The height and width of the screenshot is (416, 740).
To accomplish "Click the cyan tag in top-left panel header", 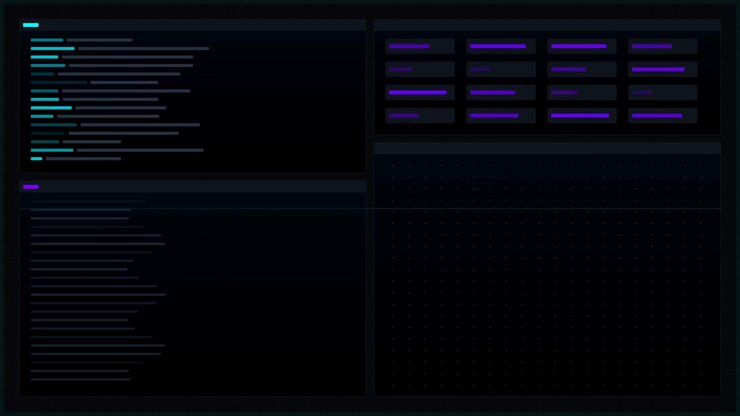I will pyautogui.click(x=31, y=25).
